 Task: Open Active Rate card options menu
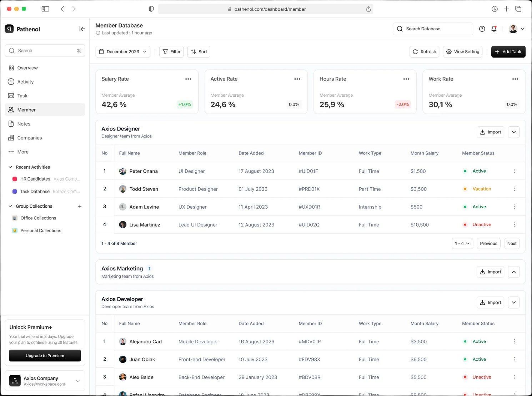(x=297, y=79)
